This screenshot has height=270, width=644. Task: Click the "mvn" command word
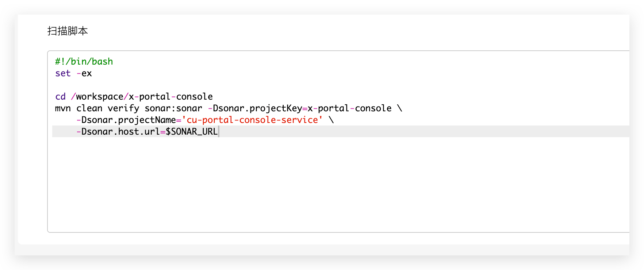[63, 108]
